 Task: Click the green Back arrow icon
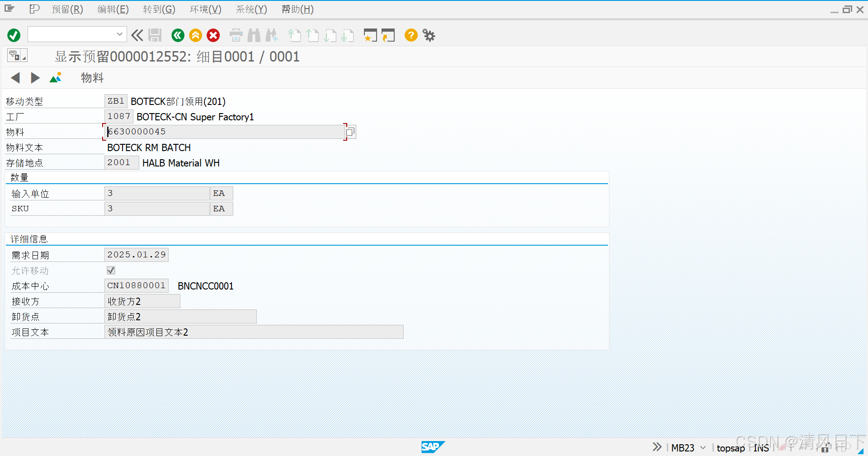178,35
